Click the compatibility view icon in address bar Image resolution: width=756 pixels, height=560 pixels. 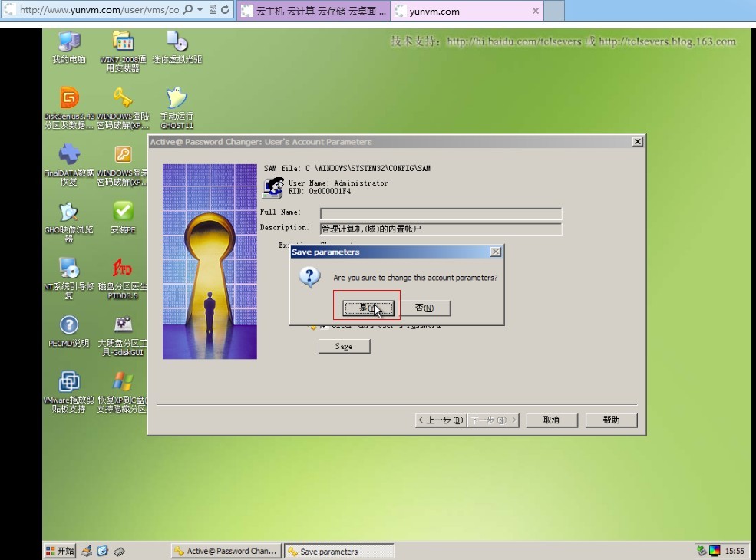click(213, 10)
